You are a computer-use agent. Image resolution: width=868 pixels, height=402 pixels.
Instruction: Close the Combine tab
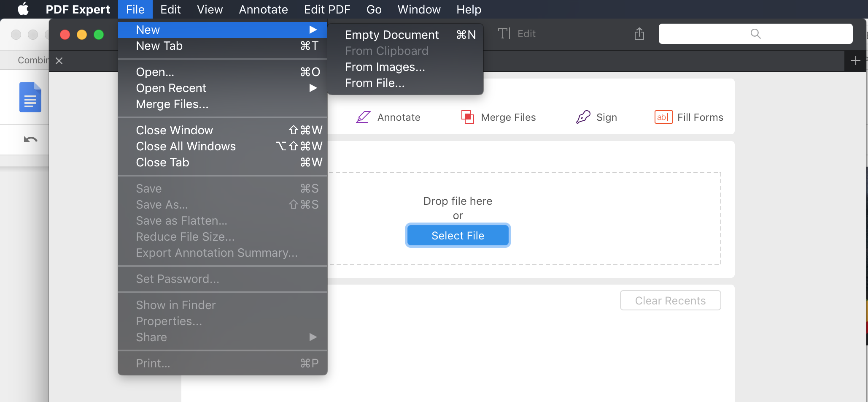59,61
